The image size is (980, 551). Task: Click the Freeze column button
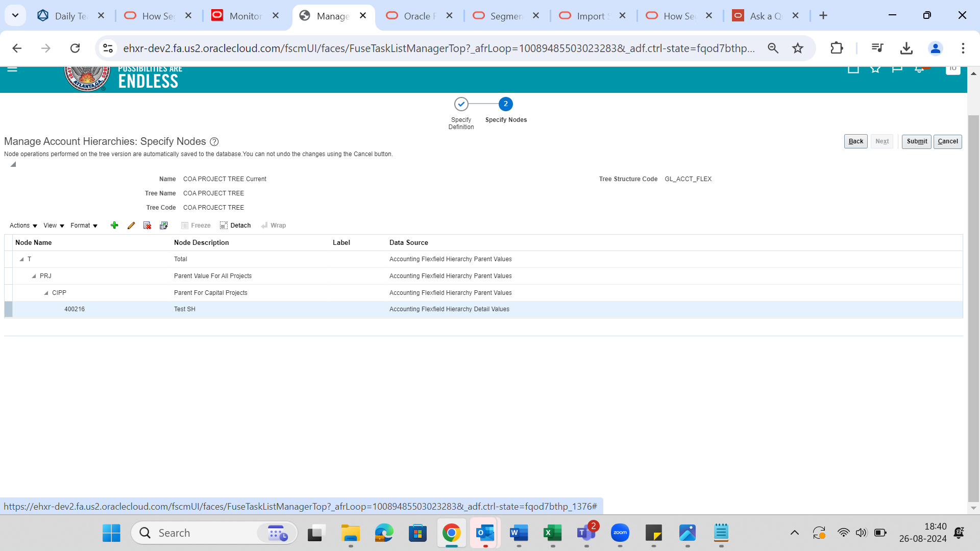pos(196,226)
